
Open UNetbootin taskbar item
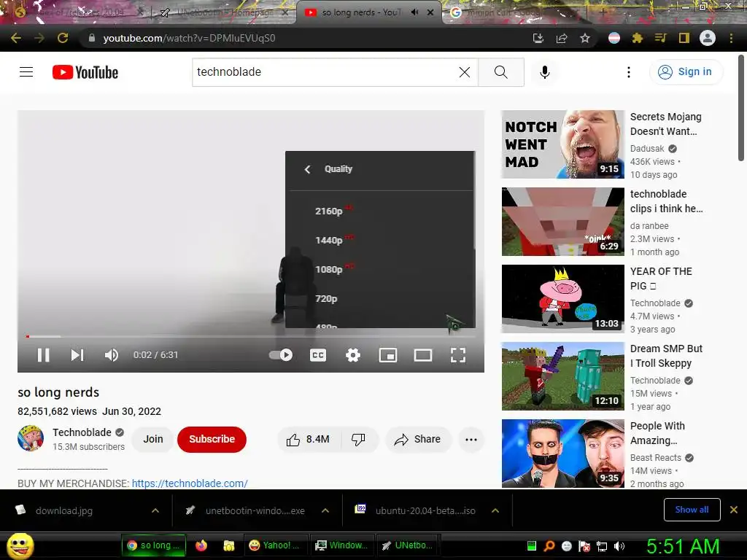(408, 545)
